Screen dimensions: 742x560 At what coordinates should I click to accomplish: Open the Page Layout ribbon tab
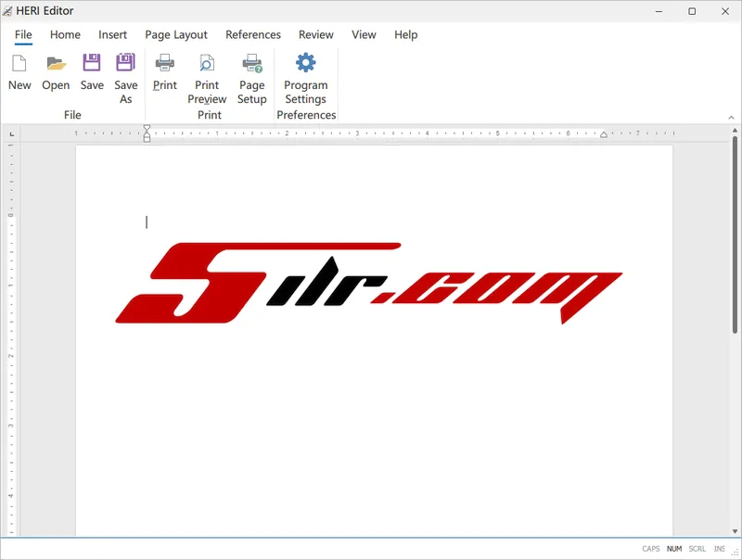(x=176, y=34)
